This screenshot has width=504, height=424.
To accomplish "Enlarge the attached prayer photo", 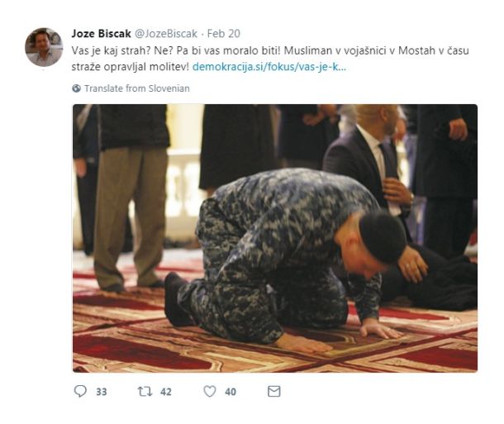I will pos(275,238).
